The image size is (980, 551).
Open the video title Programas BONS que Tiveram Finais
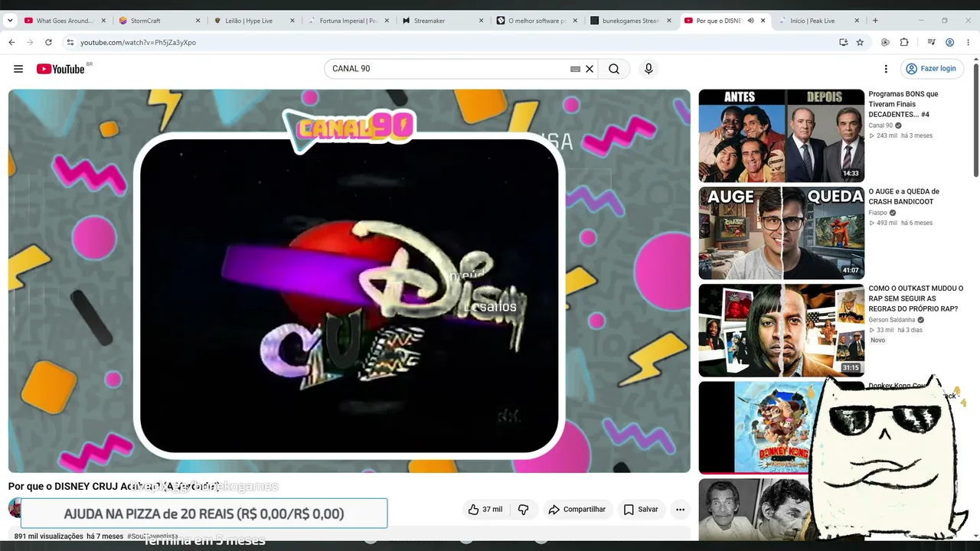coord(903,104)
